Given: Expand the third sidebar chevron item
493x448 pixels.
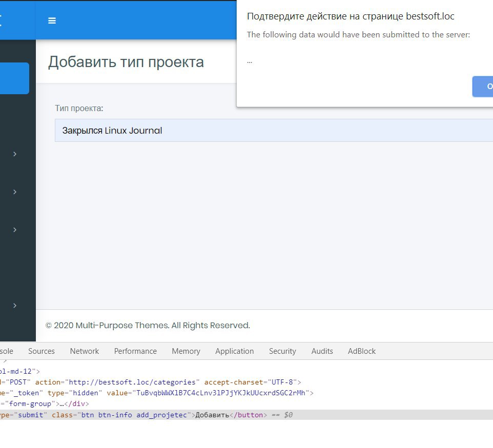Looking at the screenshot, I should coord(15,230).
